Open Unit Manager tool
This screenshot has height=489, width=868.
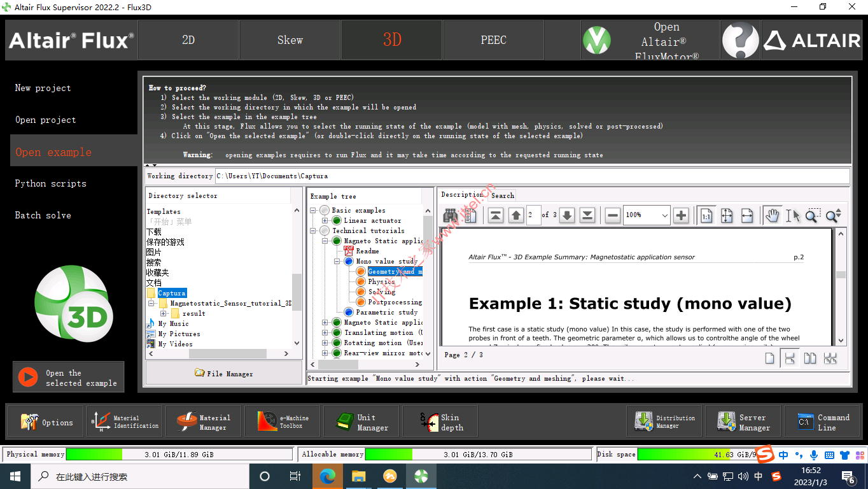[x=361, y=422]
